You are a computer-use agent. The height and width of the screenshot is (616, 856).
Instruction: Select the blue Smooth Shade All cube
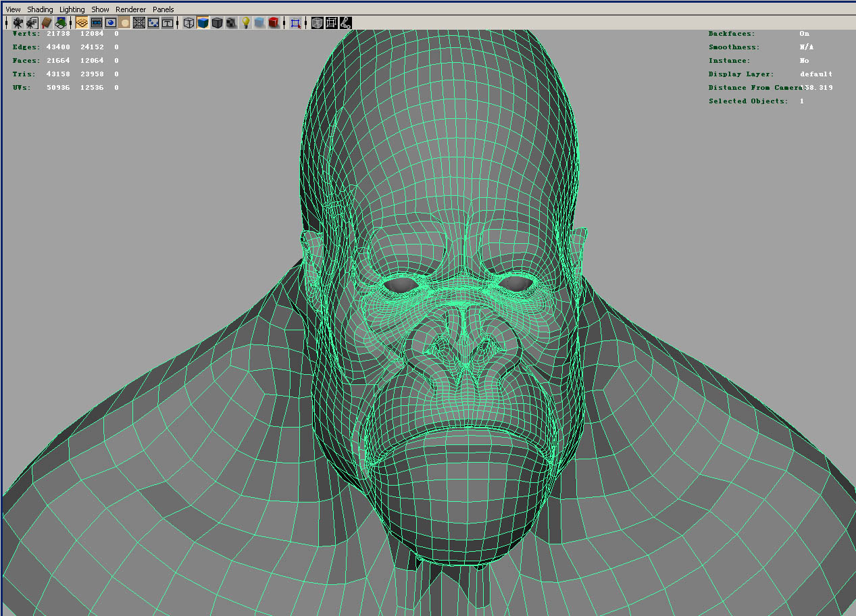203,23
